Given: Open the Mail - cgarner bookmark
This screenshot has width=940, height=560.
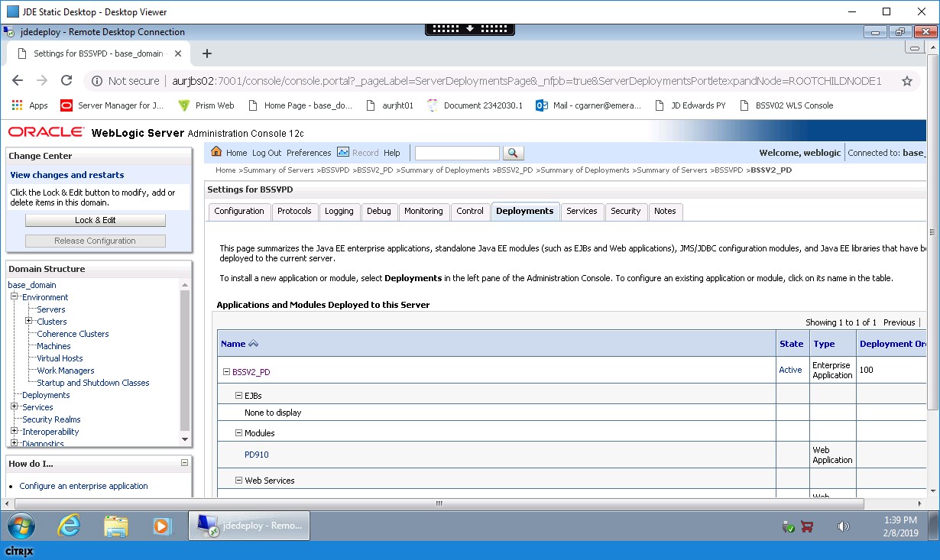Looking at the screenshot, I should click(x=588, y=105).
